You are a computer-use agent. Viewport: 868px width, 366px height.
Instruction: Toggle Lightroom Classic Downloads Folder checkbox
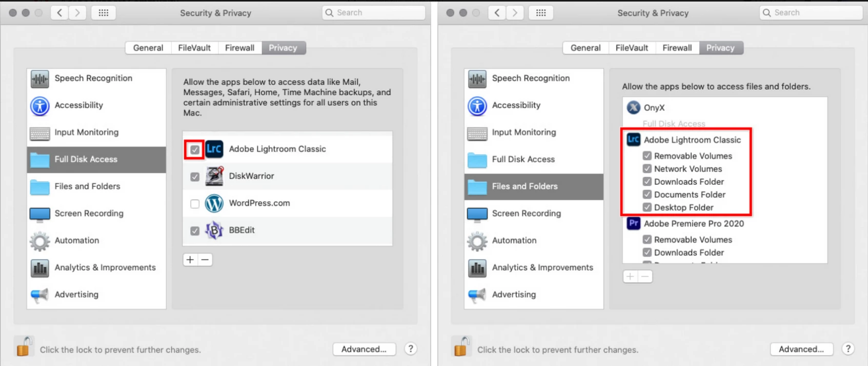point(647,181)
